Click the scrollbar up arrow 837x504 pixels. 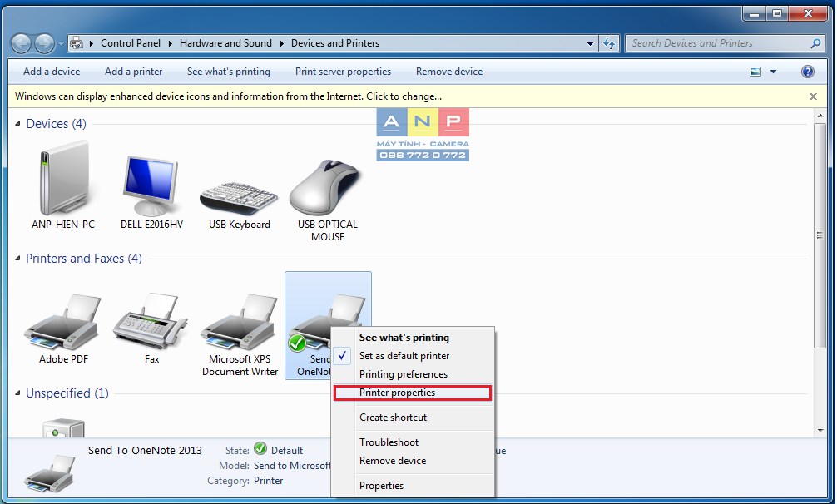[820, 116]
